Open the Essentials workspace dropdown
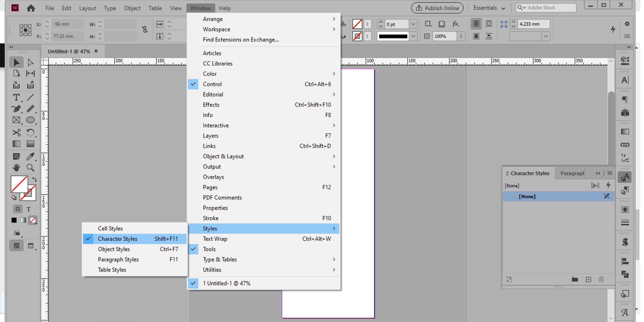The height and width of the screenshot is (322, 644). pyautogui.click(x=489, y=8)
